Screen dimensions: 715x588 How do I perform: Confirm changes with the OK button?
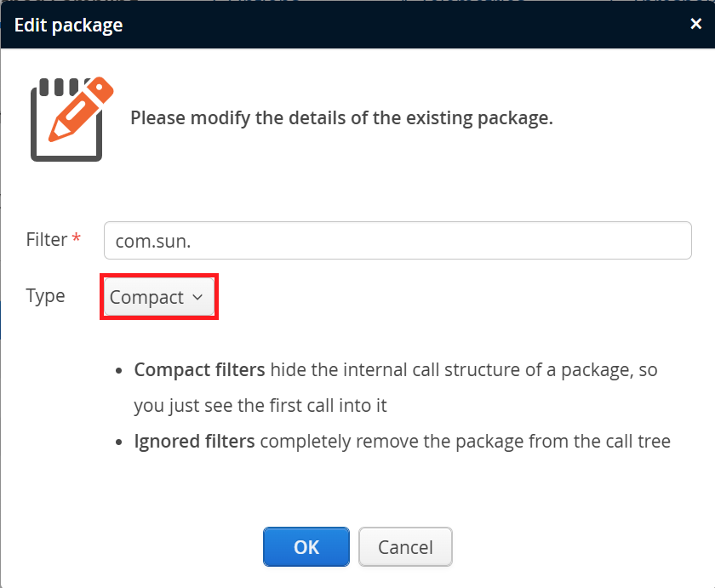click(306, 547)
